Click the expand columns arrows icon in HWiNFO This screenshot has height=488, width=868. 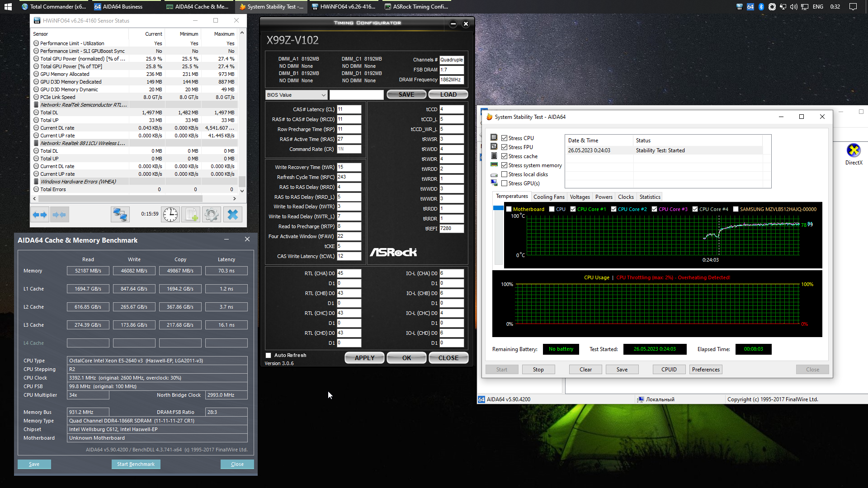[x=40, y=215]
